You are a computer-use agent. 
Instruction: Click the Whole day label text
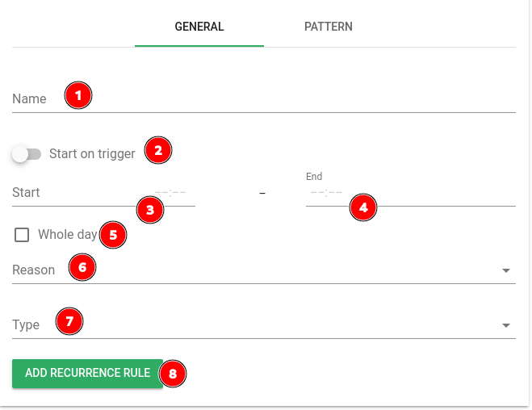(x=68, y=235)
